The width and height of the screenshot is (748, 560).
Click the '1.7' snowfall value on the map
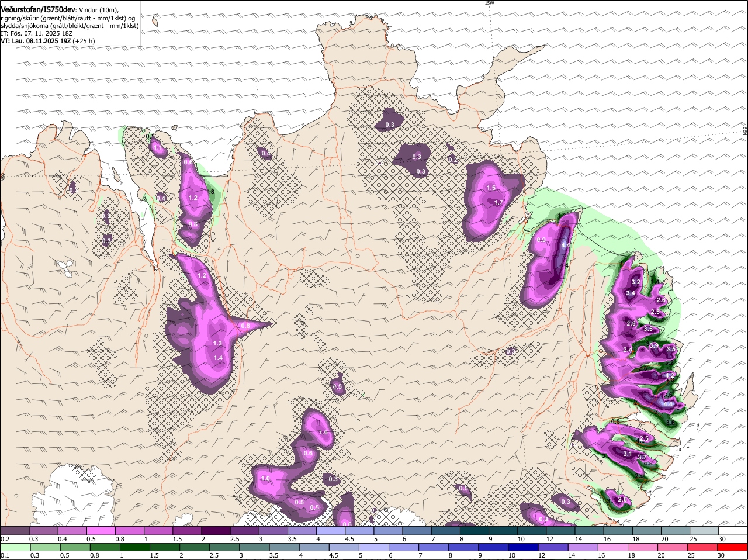coord(498,203)
